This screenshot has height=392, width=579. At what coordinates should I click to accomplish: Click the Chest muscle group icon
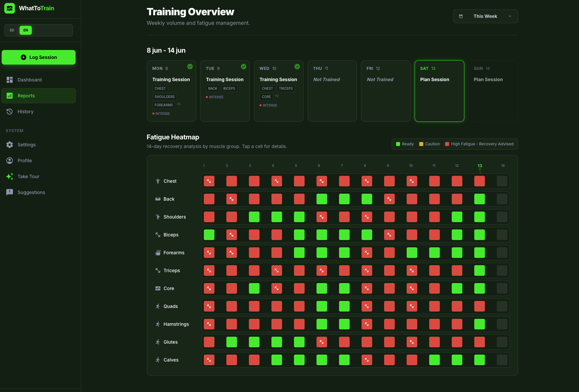click(x=158, y=181)
